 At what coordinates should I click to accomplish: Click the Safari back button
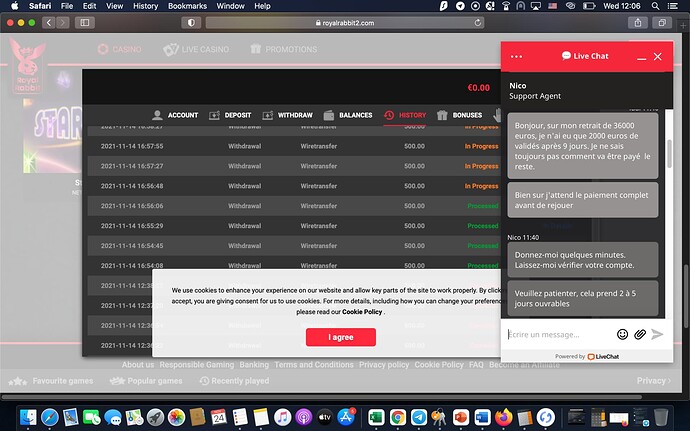(x=49, y=22)
